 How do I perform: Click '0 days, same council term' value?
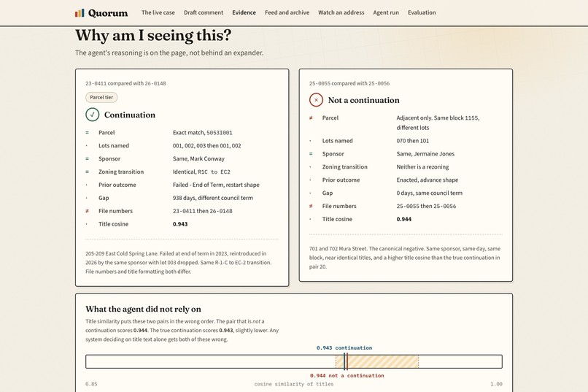[430, 193]
